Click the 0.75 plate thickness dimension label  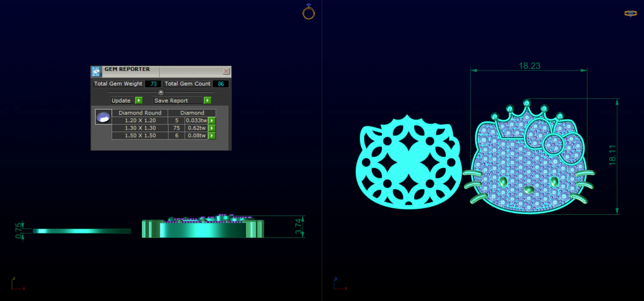pyautogui.click(x=18, y=231)
